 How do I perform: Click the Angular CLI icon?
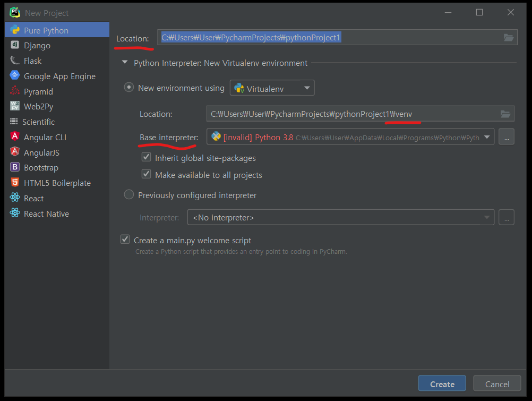point(15,136)
